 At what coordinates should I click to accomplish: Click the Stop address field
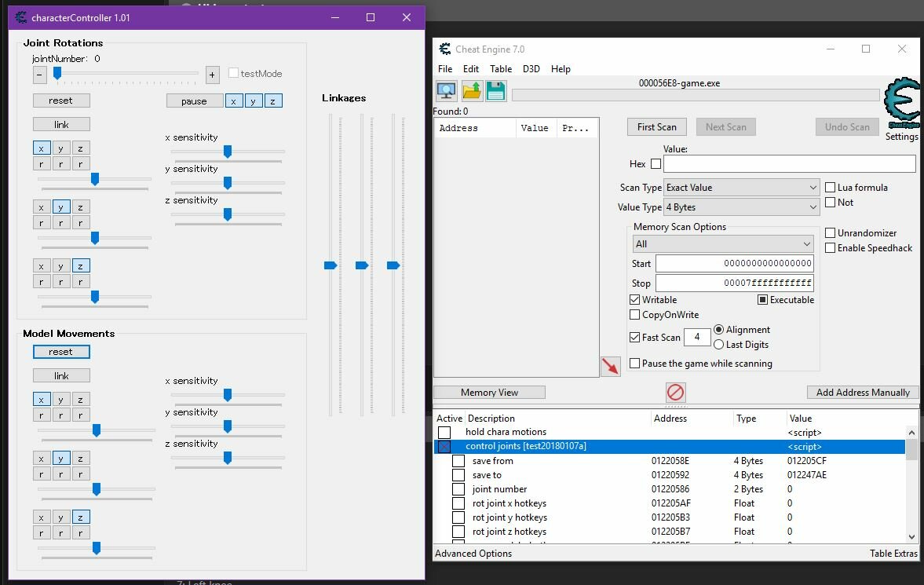tap(734, 283)
